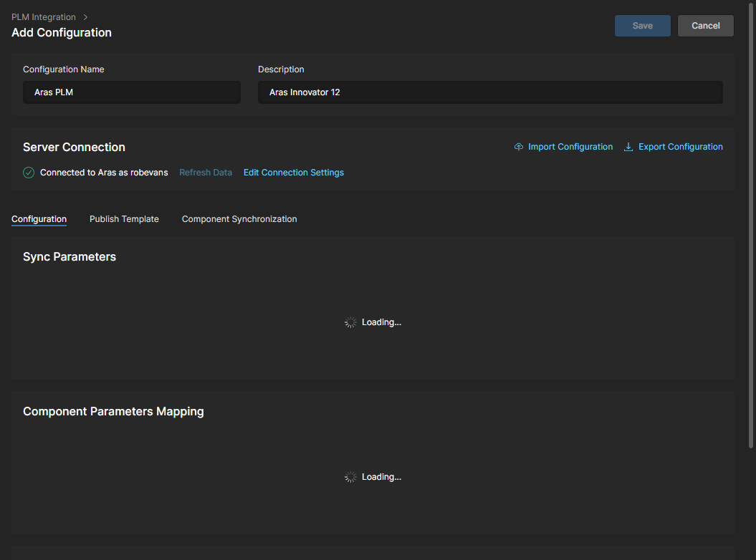
Task: Click the Import Configuration cloud upload icon
Action: (x=519, y=147)
